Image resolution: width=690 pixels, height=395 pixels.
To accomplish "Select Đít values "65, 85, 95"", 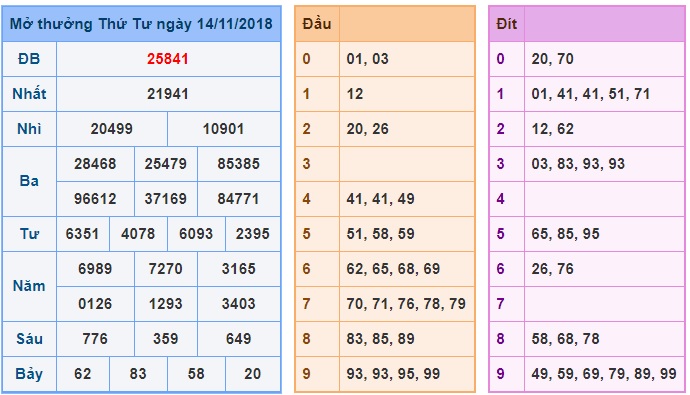I will pos(565,234).
